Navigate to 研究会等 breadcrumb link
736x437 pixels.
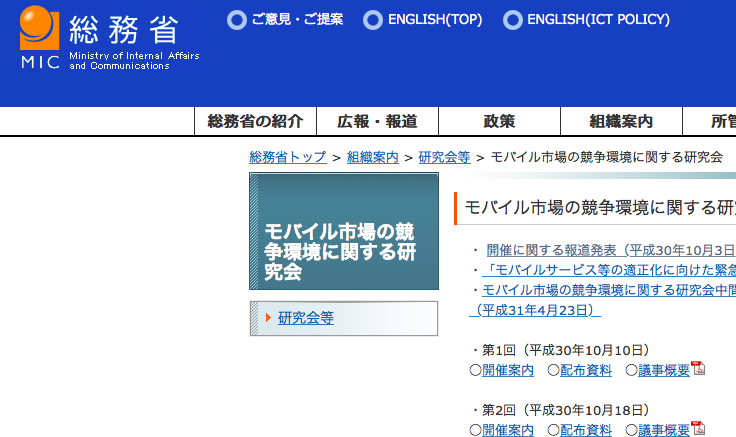pos(444,157)
